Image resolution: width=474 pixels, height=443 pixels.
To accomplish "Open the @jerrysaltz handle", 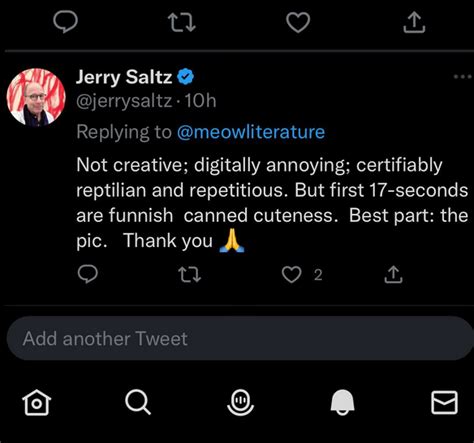I will pyautogui.click(x=124, y=101).
